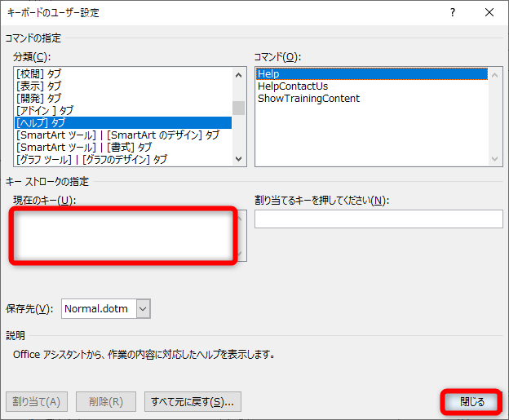Click the category list scrollbar thumb
The width and height of the screenshot is (509, 420).
pos(238,108)
